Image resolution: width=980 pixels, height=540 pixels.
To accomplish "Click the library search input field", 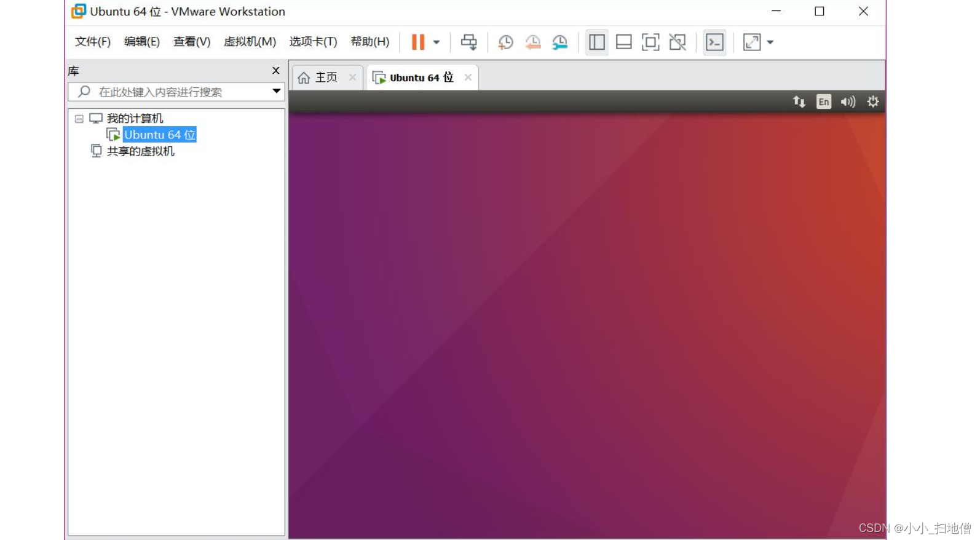I will 176,92.
